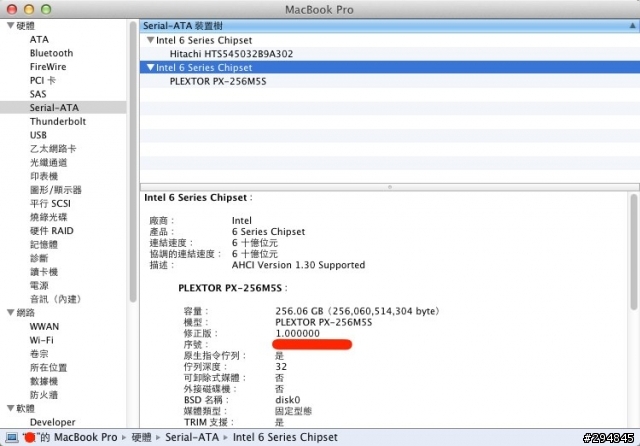This screenshot has height=446, width=640.
Task: Select Wi-Fi under network
Action: click(x=41, y=340)
